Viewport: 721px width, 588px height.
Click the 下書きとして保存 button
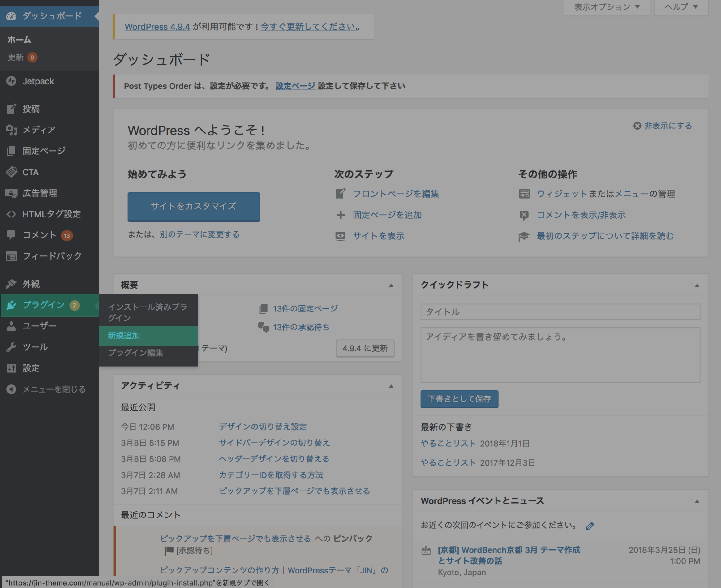(459, 399)
